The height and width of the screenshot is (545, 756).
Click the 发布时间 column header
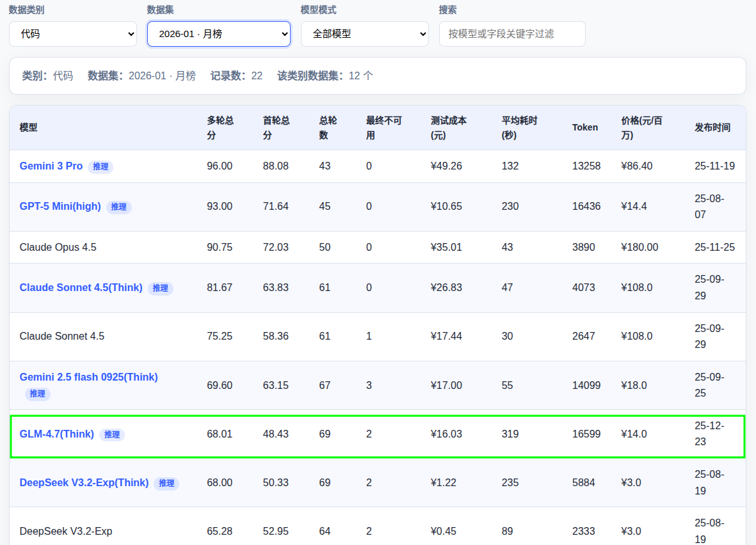click(712, 127)
